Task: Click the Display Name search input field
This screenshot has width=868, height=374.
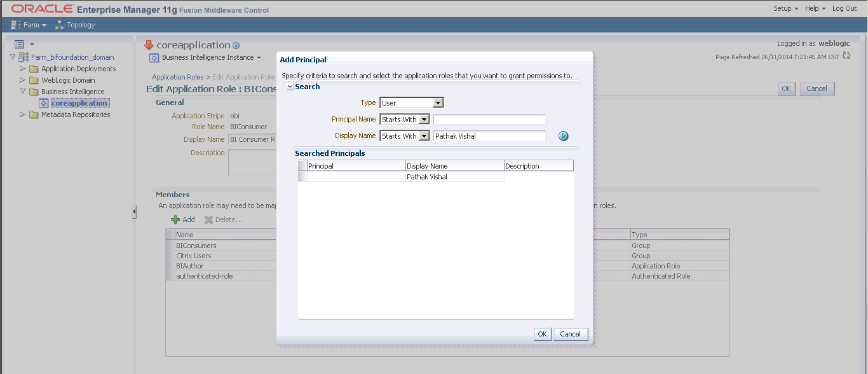Action: 489,135
